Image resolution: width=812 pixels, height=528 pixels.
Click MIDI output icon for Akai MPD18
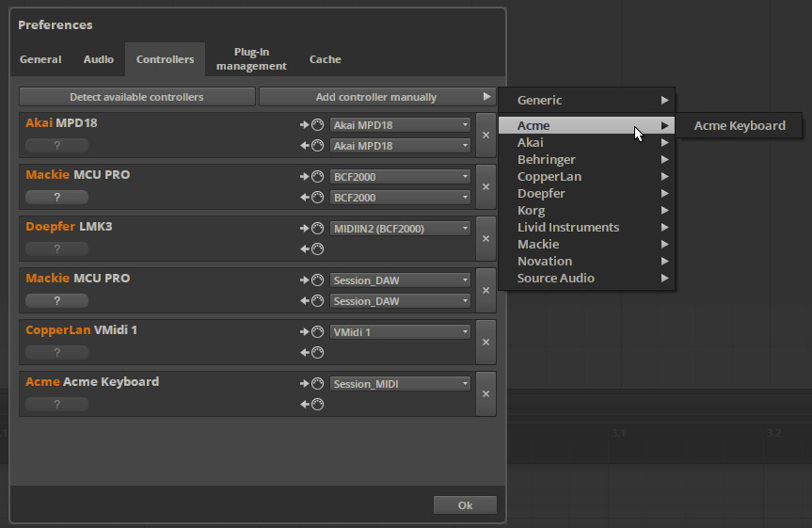point(311,146)
